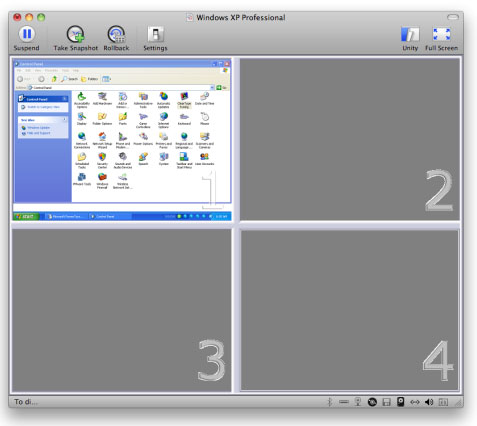Screen dimensions: 477x426
Task: Open the Fonts folder
Action: coord(123,119)
